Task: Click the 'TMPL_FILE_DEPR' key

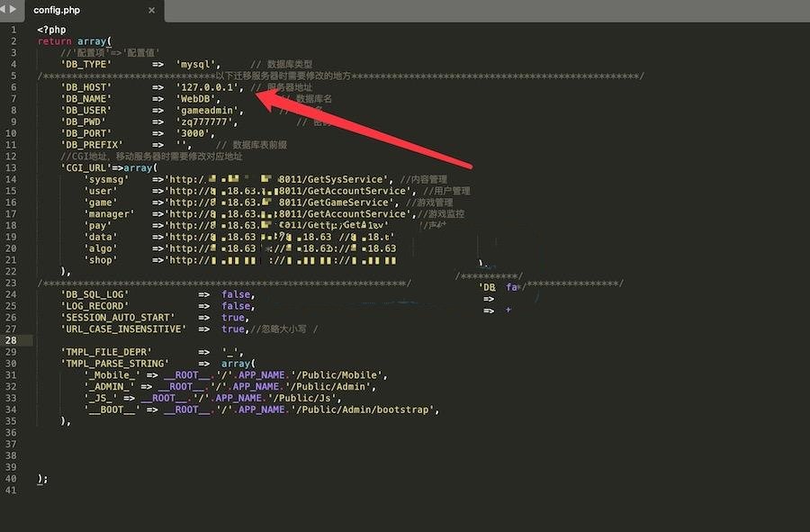Action: point(106,352)
